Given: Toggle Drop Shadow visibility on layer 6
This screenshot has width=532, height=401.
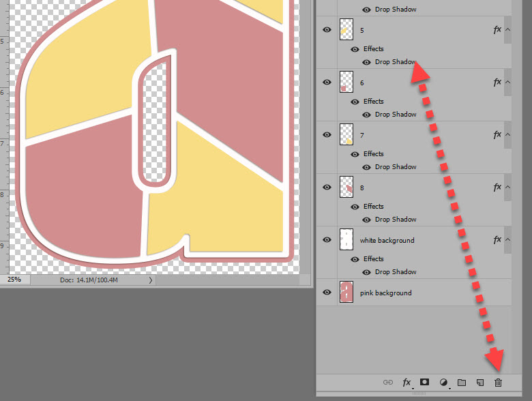Looking at the screenshot, I should (366, 115).
